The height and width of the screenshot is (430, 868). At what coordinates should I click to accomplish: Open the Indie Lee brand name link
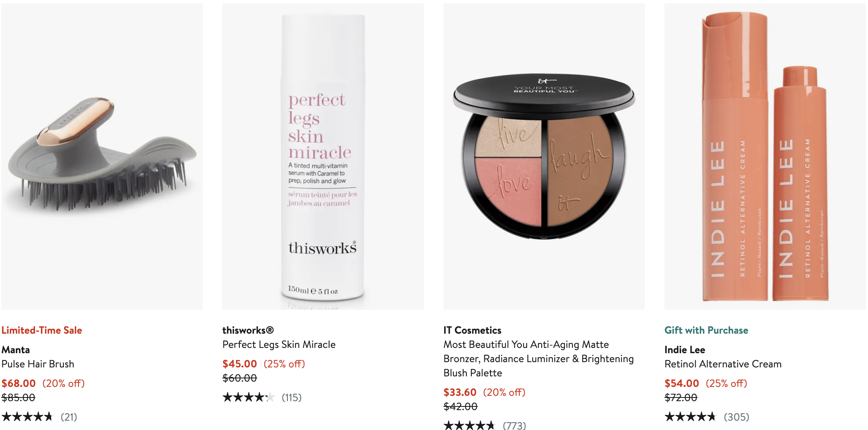[685, 350]
